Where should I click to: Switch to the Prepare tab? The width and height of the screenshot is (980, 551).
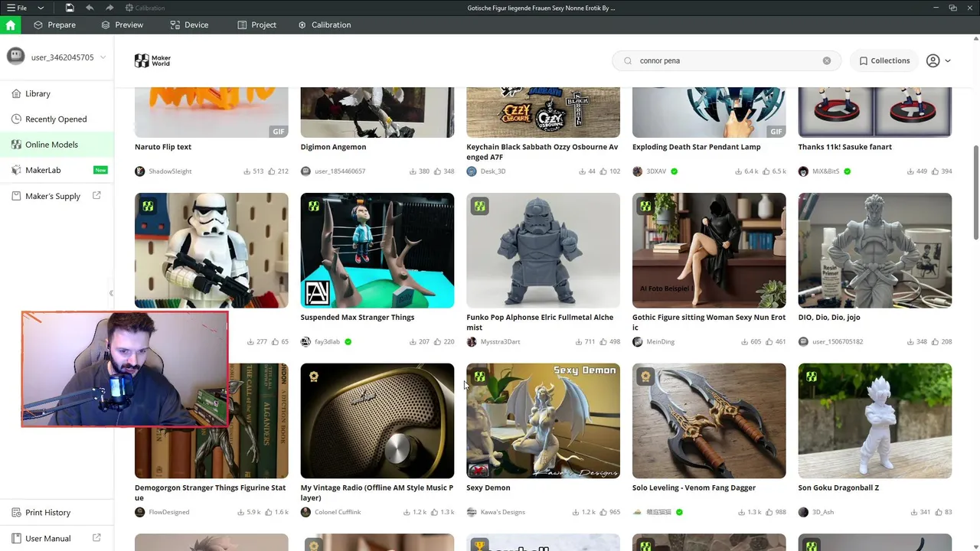(54, 25)
